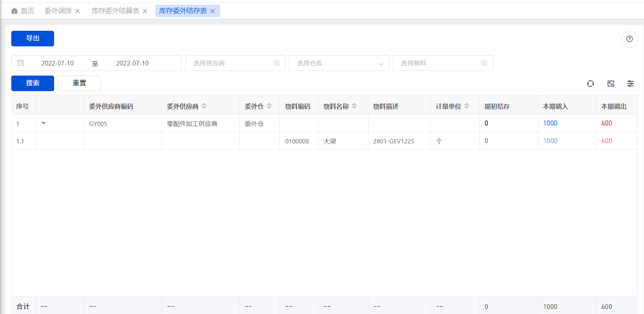Sort by 物料名称 column
Image resolution: width=644 pixels, height=314 pixels.
pyautogui.click(x=354, y=106)
